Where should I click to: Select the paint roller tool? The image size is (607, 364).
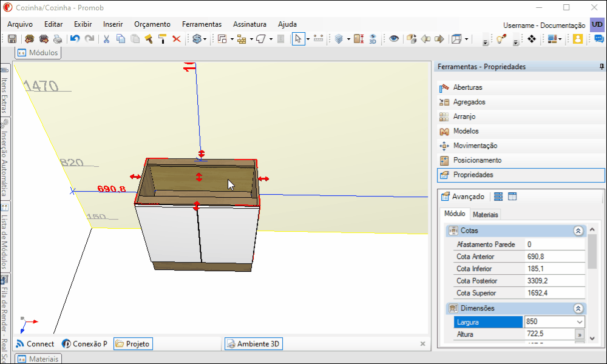163,39
